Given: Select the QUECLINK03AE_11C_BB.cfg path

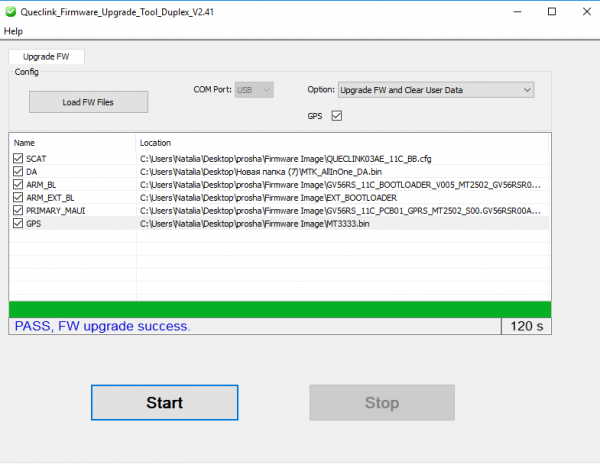Looking at the screenshot, I should (x=285, y=159).
